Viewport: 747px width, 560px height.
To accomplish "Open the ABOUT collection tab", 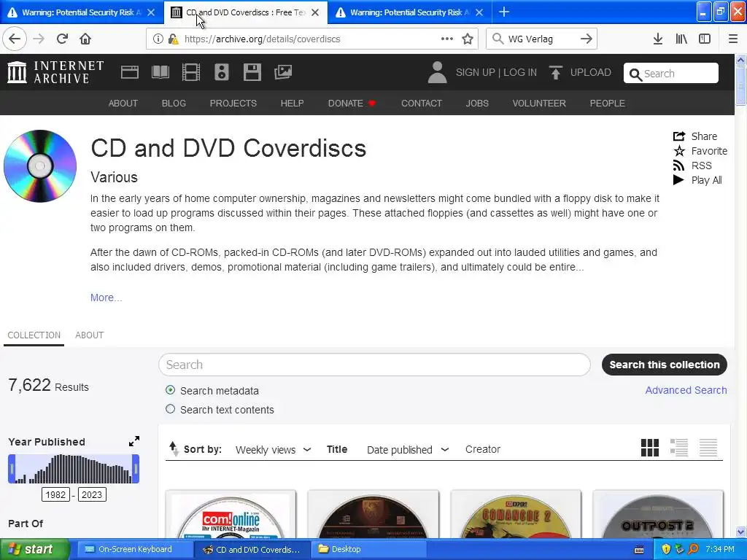I will click(x=89, y=335).
